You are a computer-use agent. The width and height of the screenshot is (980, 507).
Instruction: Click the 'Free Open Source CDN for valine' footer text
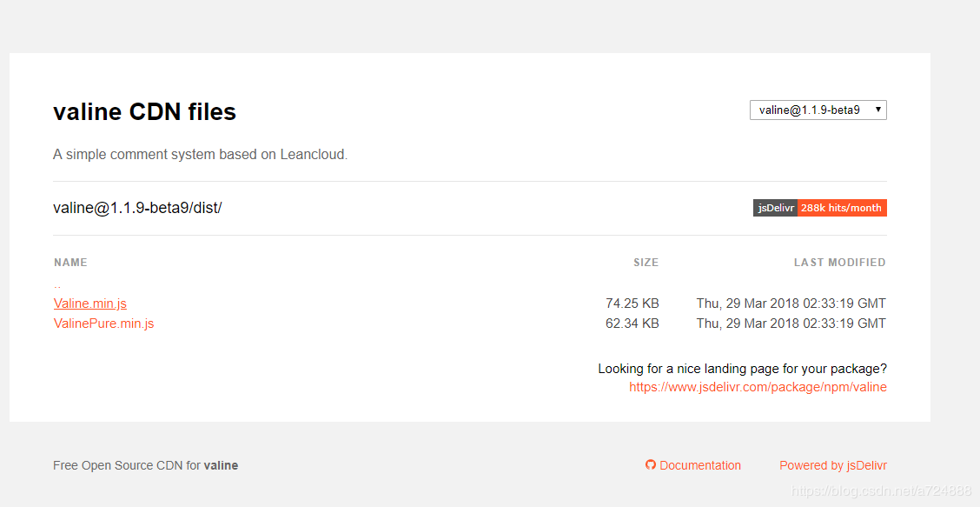145,465
